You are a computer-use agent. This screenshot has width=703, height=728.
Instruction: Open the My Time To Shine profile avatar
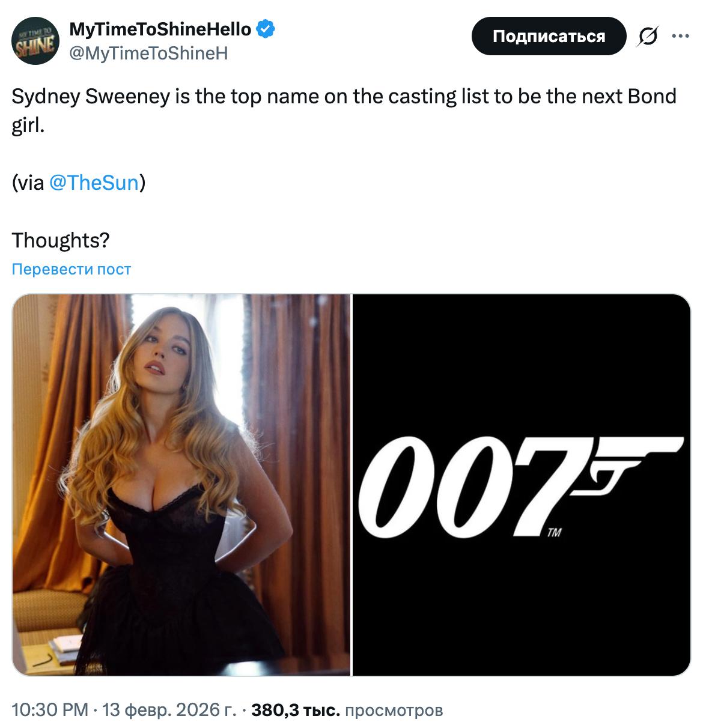[x=35, y=41]
